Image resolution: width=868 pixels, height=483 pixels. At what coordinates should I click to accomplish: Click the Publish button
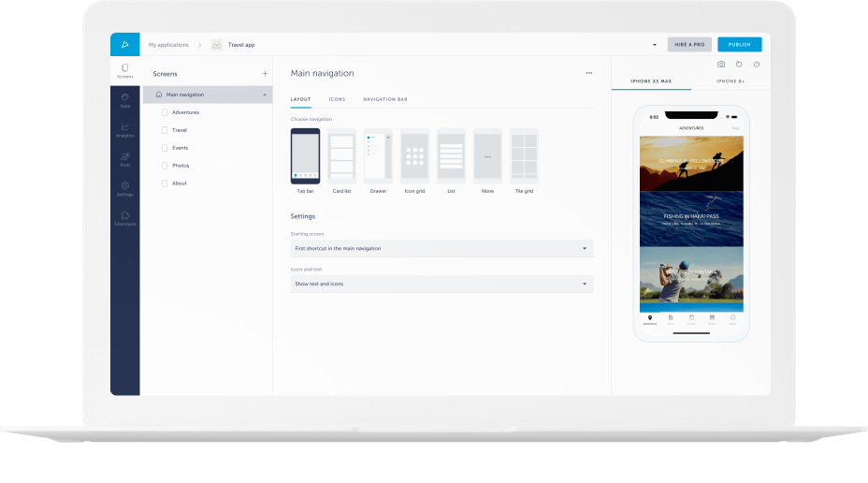click(740, 44)
